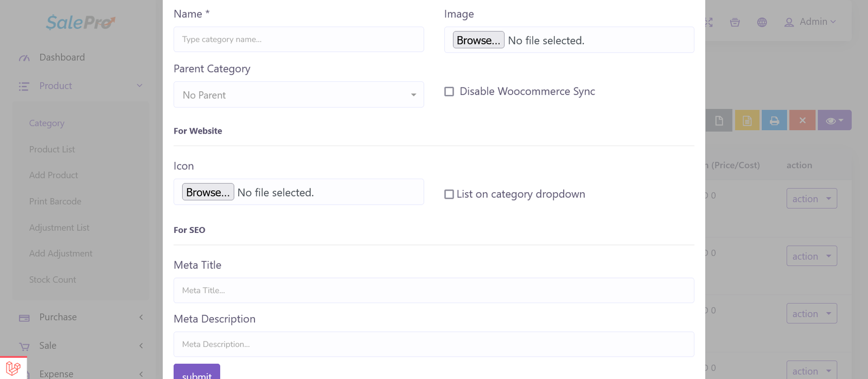Click the Meta Title input field
Viewport: 868px width, 379px height.
[x=433, y=290]
